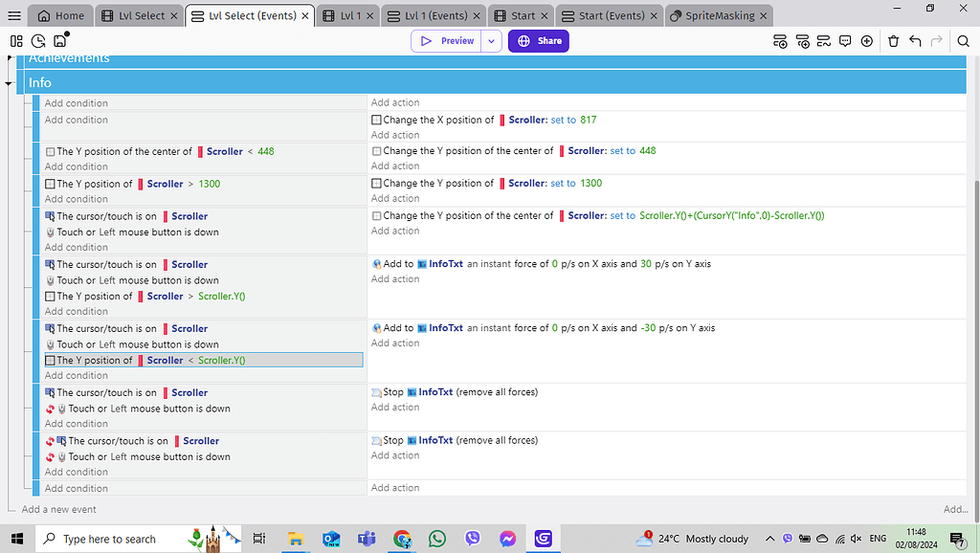Open the Preview options dropdown arrow
Image resolution: width=980 pixels, height=553 pixels.
coord(491,41)
